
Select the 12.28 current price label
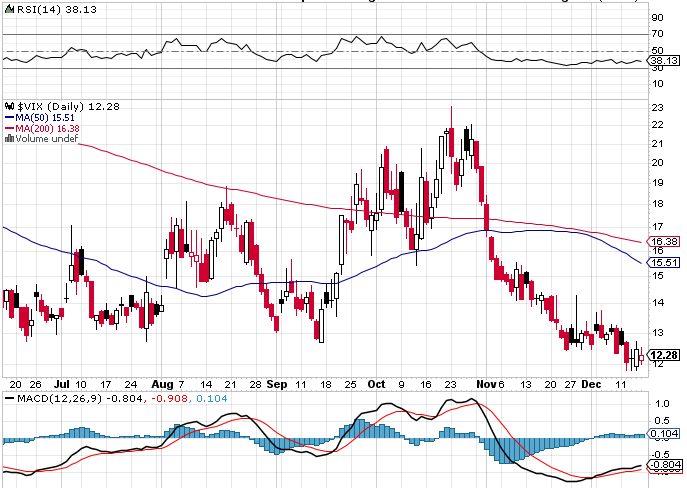[665, 355]
